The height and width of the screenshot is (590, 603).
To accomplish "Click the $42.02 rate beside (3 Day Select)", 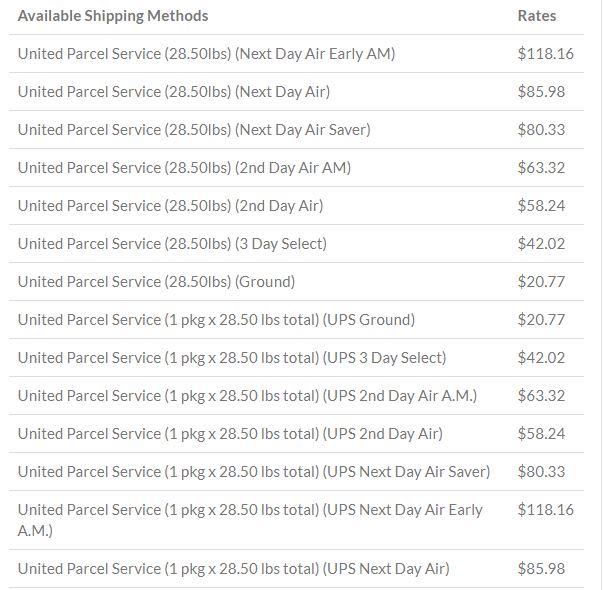I will pos(541,244).
